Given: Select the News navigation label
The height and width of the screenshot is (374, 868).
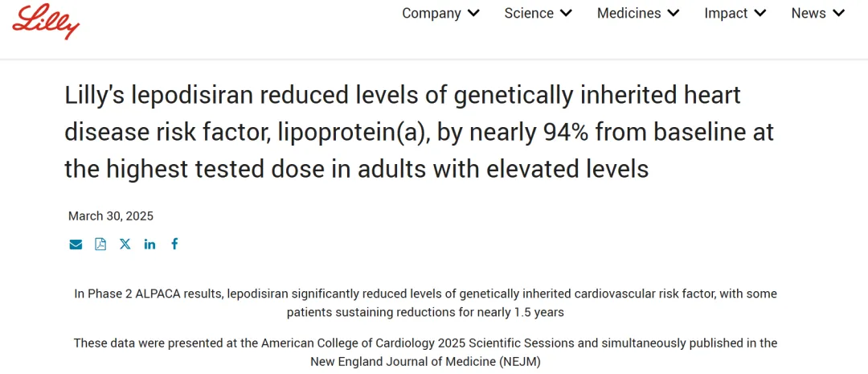Looking at the screenshot, I should coord(809,14).
